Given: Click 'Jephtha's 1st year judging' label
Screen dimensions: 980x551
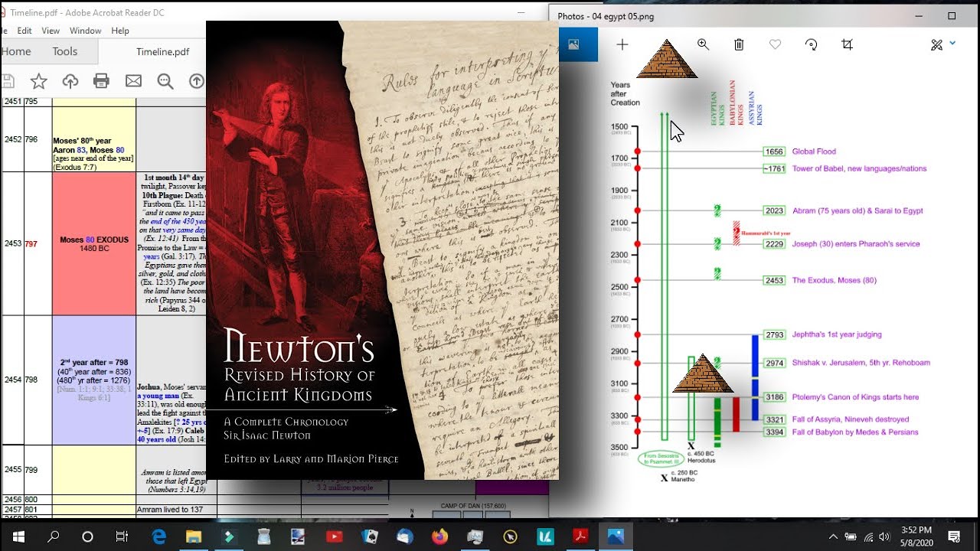Looking at the screenshot, I should click(837, 334).
